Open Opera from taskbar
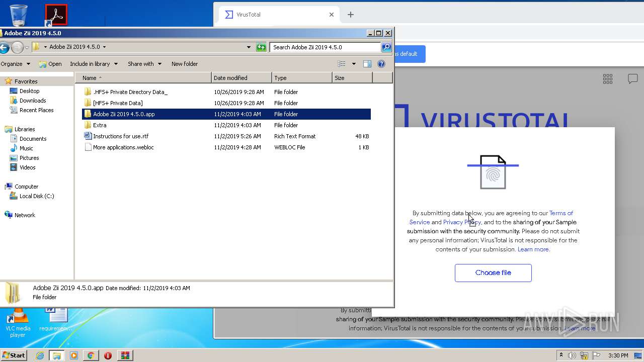Image resolution: width=644 pixels, height=362 pixels. click(108, 355)
